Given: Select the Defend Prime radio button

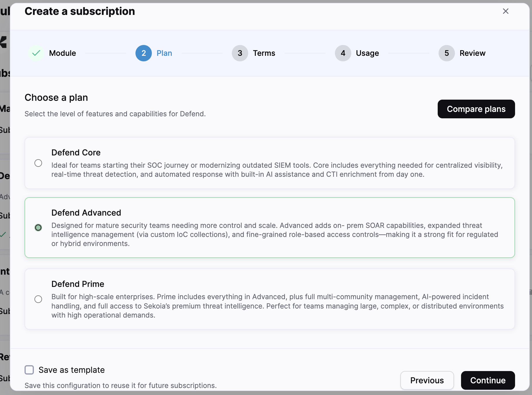Looking at the screenshot, I should click(x=38, y=299).
